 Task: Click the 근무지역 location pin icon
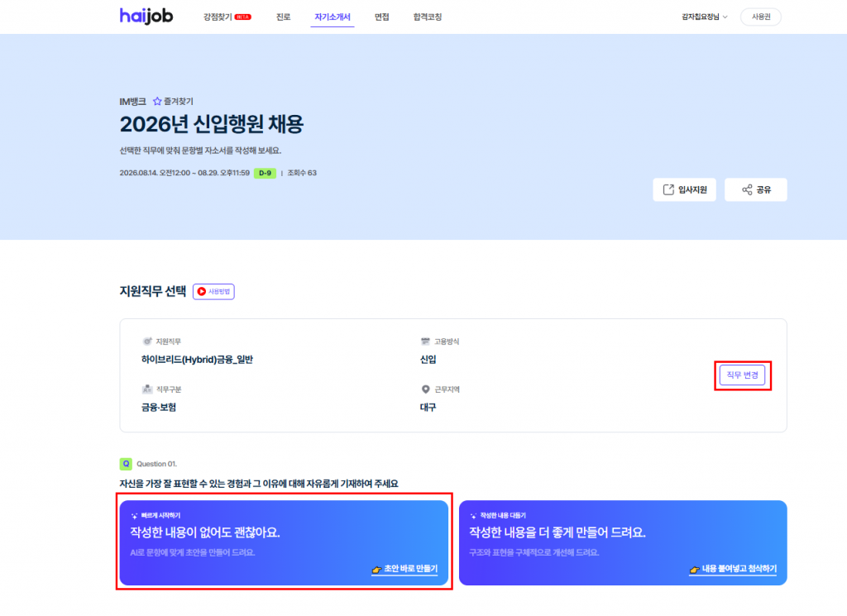click(426, 389)
